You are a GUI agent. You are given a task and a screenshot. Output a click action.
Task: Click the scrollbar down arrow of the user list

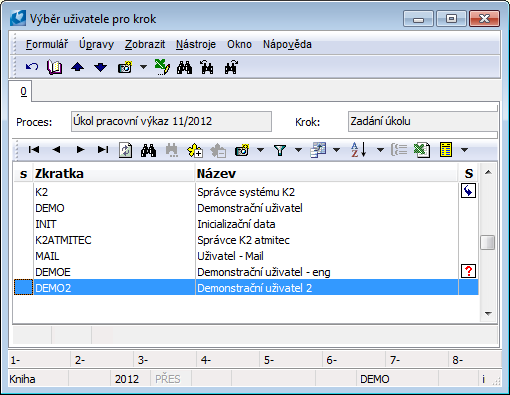point(488,314)
